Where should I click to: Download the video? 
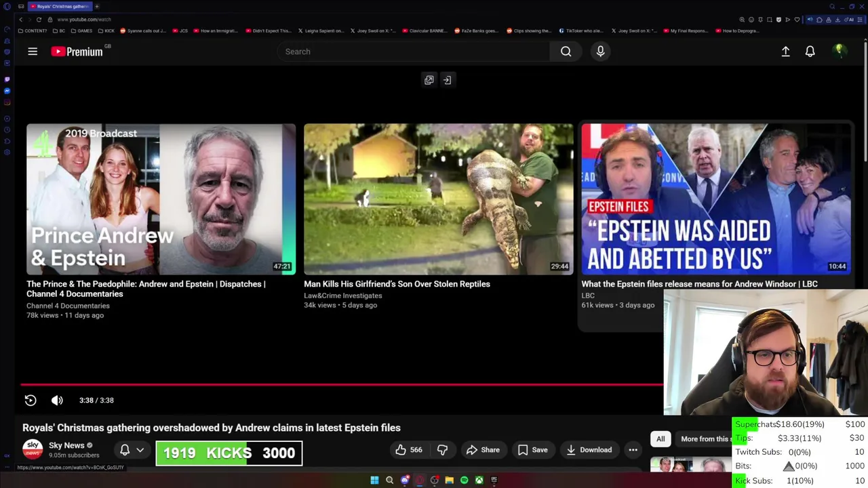click(589, 450)
